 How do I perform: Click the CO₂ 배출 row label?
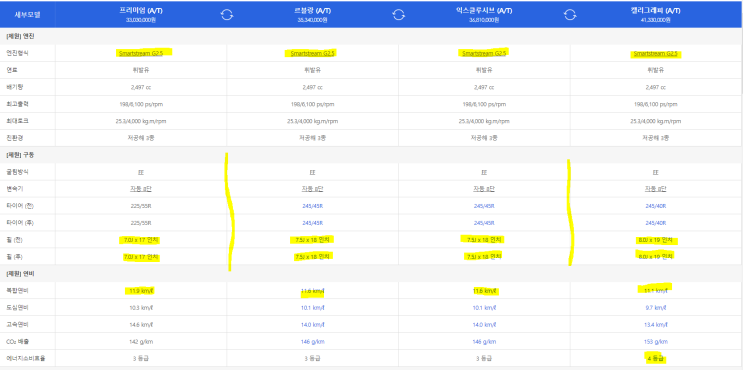tap(17, 342)
